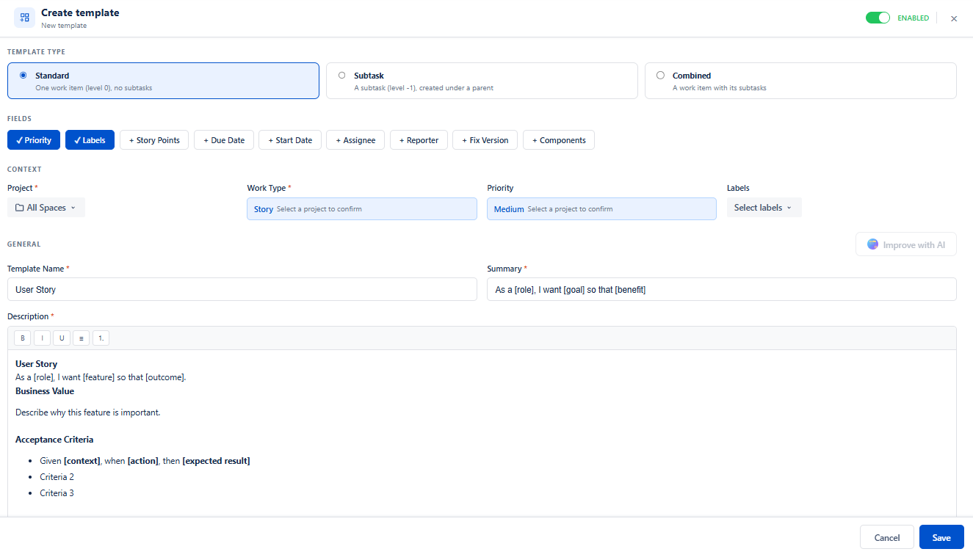
Task: Open the Work Type Story selector
Action: (x=362, y=208)
